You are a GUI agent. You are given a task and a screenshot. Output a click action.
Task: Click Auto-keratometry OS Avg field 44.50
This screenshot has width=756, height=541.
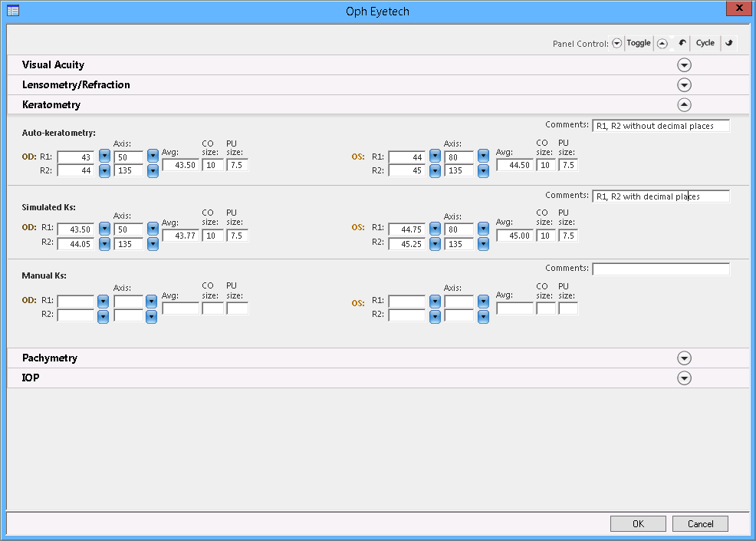click(x=514, y=165)
